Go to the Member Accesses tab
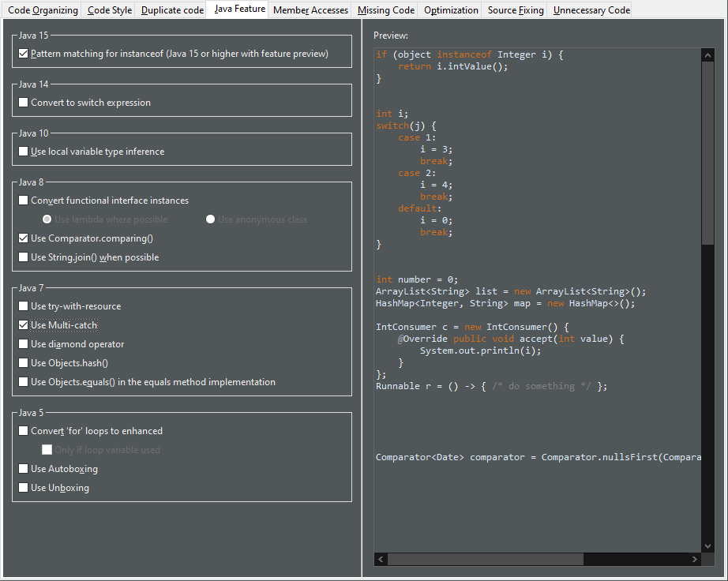Viewport: 728px width, 581px height. point(310,10)
